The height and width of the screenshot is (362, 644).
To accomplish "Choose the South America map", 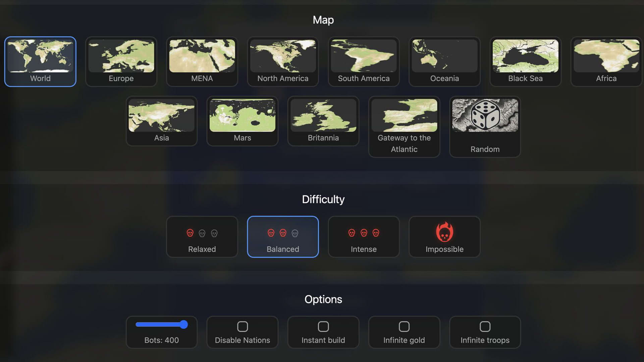I will point(364,62).
